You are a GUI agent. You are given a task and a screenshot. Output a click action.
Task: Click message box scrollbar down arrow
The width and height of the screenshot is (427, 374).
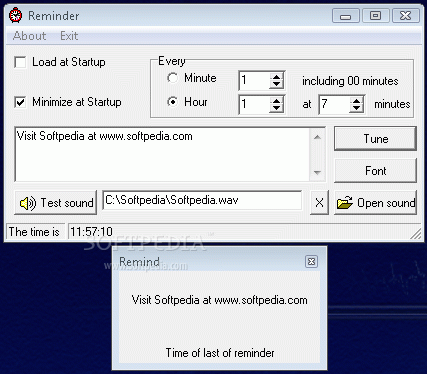click(317, 172)
